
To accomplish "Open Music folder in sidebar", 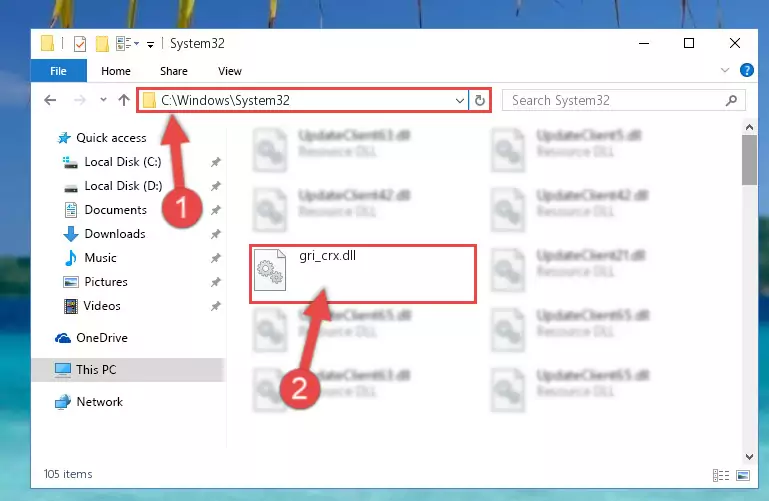I will (x=100, y=258).
